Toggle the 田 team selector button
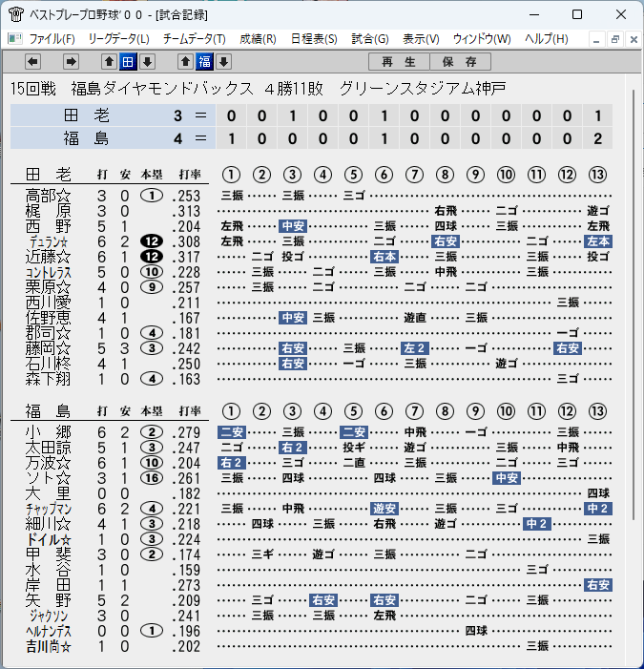Image resolution: width=644 pixels, height=669 pixels. 128,62
